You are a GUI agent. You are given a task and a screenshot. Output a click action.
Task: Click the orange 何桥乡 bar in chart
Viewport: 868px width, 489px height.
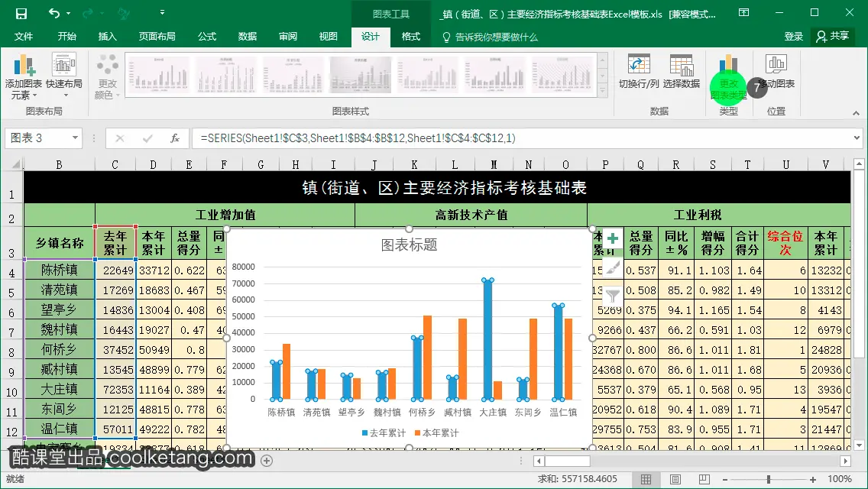427,357
